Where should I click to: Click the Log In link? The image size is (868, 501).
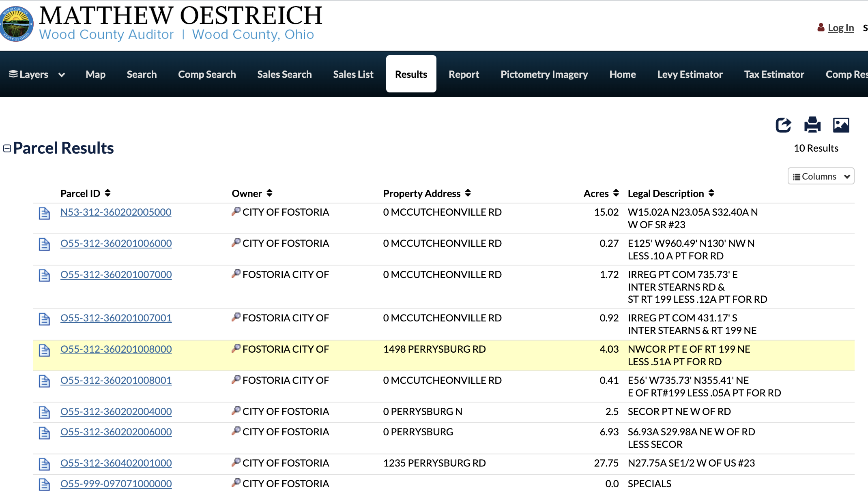click(x=840, y=28)
